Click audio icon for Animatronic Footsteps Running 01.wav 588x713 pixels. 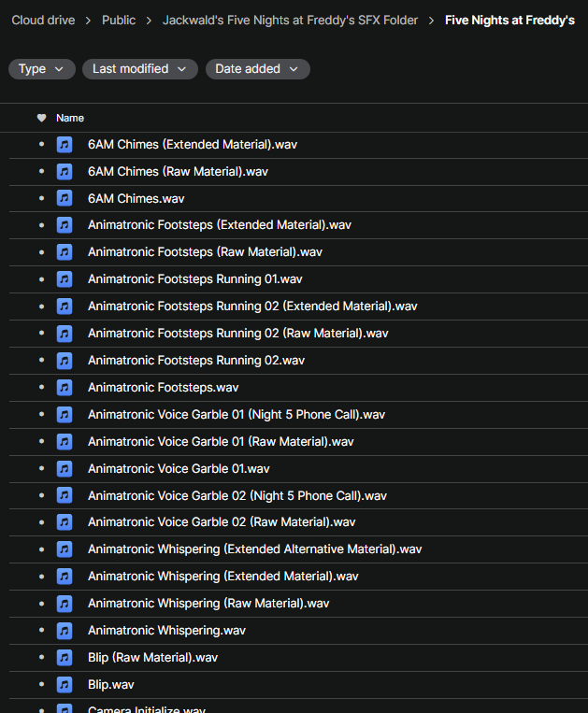pyautogui.click(x=65, y=279)
